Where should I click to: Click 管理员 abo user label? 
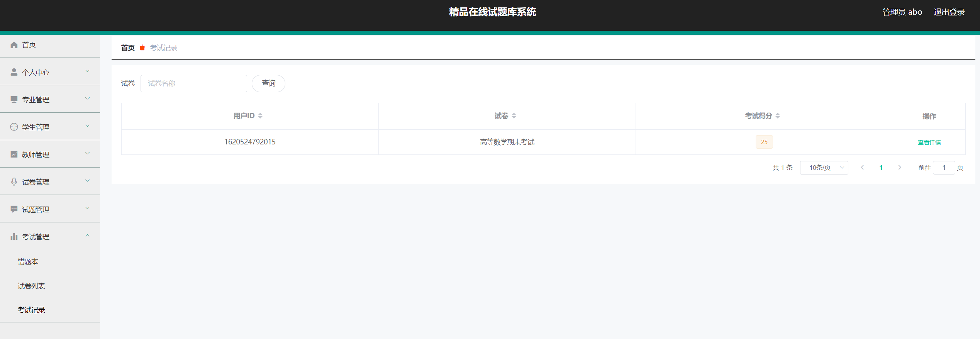[x=902, y=12]
